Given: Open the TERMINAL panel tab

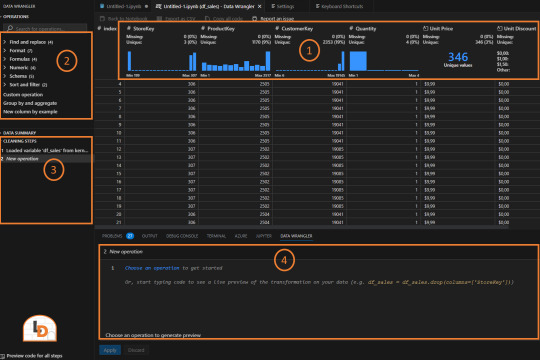Looking at the screenshot, I should (x=216, y=236).
